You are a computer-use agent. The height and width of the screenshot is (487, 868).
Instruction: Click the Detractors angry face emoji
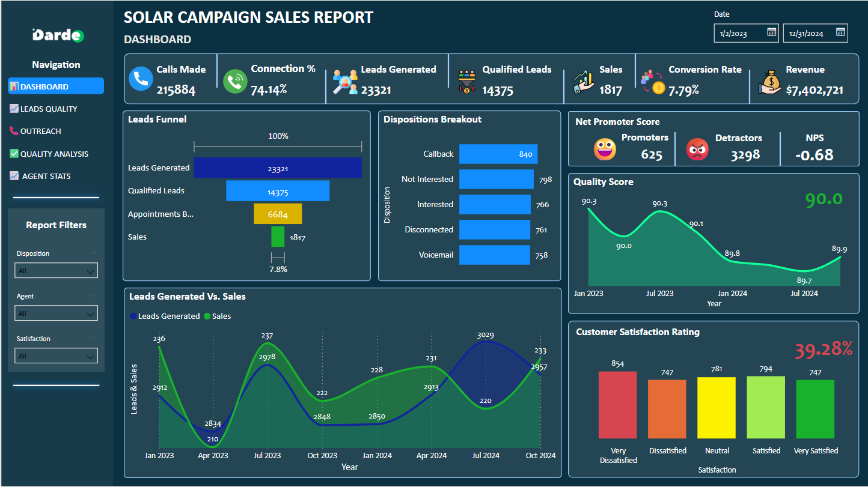coord(697,149)
